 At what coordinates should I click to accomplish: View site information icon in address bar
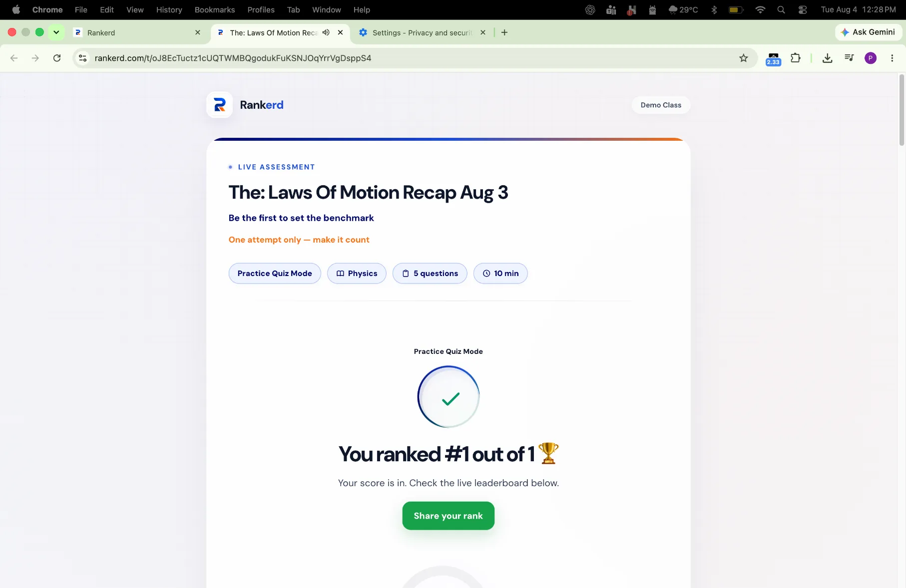point(83,58)
